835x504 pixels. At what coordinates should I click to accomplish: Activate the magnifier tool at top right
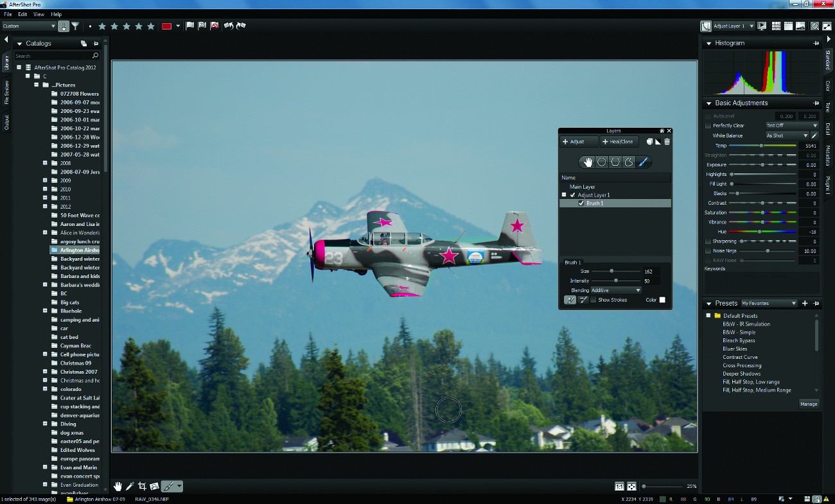tap(814, 26)
